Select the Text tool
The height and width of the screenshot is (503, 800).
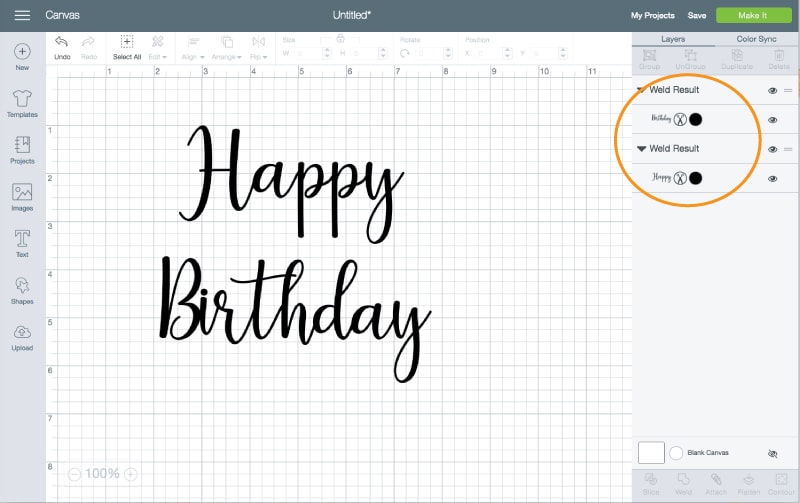tap(22, 238)
